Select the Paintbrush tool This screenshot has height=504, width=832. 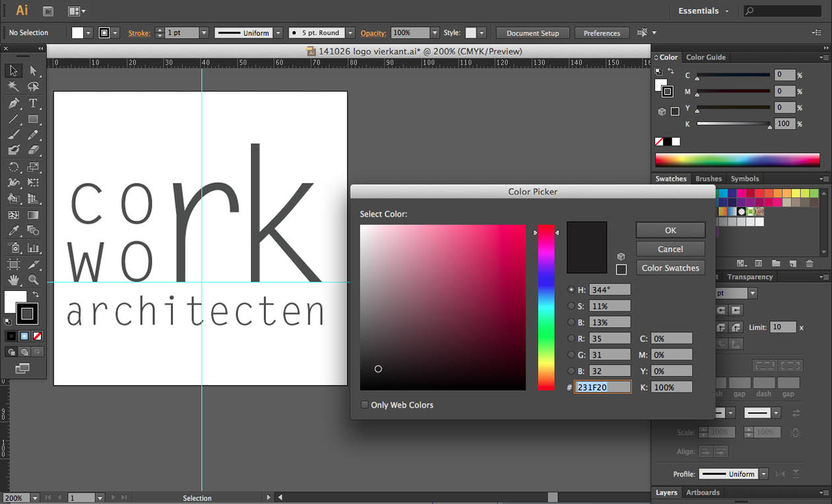(x=13, y=135)
